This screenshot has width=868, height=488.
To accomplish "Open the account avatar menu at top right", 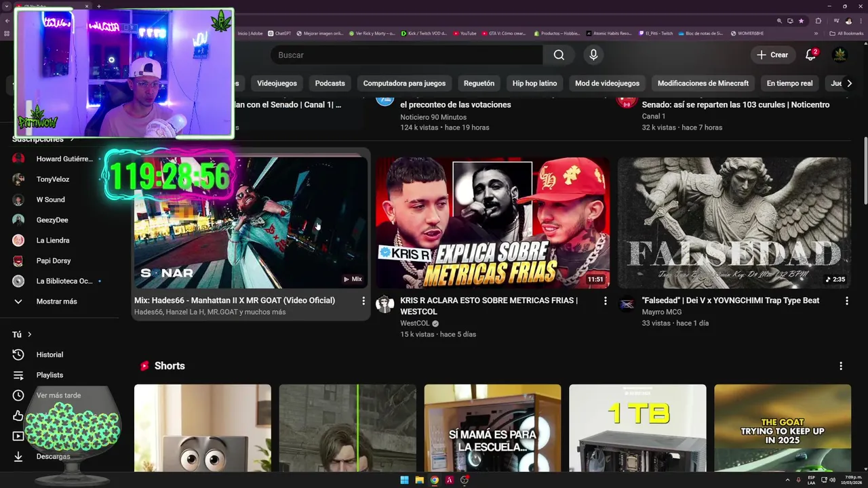I will [840, 55].
